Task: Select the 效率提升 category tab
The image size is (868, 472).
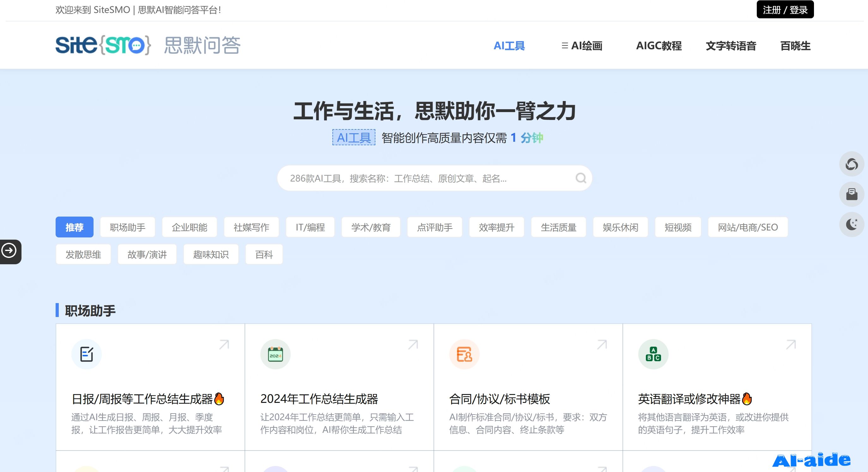Action: click(x=497, y=227)
